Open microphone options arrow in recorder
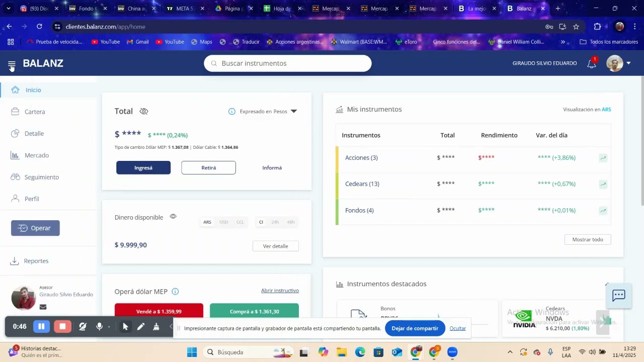Screen dimensions: 644x362 (x=109, y=327)
